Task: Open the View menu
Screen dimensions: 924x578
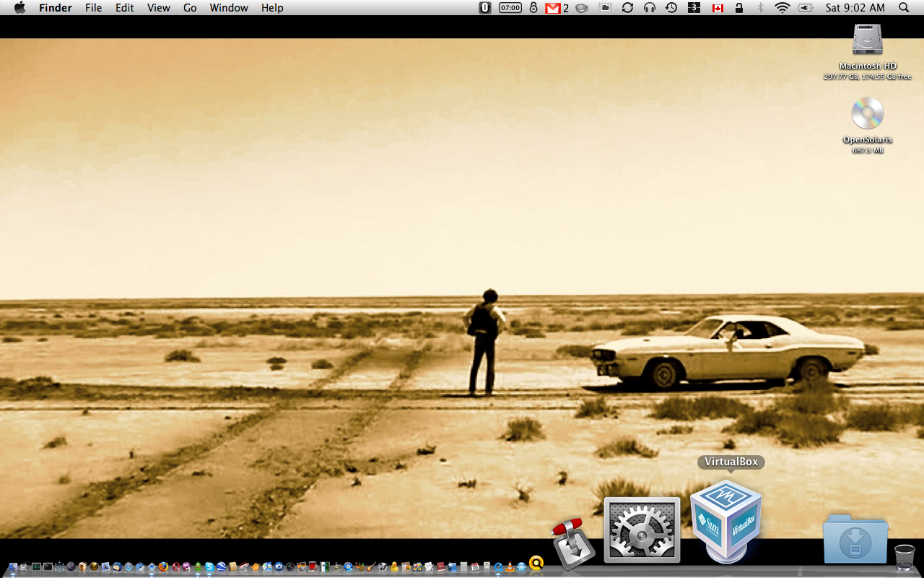Action: [159, 8]
